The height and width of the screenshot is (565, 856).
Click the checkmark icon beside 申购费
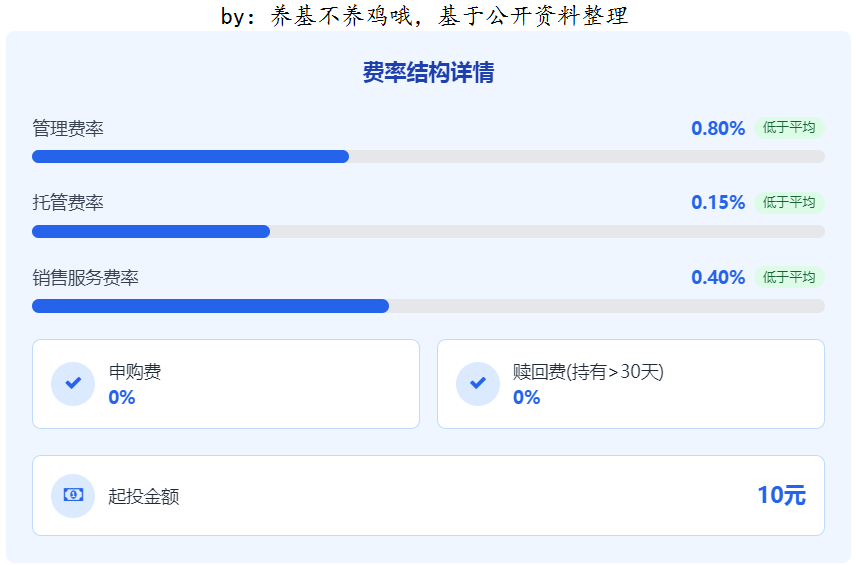(73, 384)
